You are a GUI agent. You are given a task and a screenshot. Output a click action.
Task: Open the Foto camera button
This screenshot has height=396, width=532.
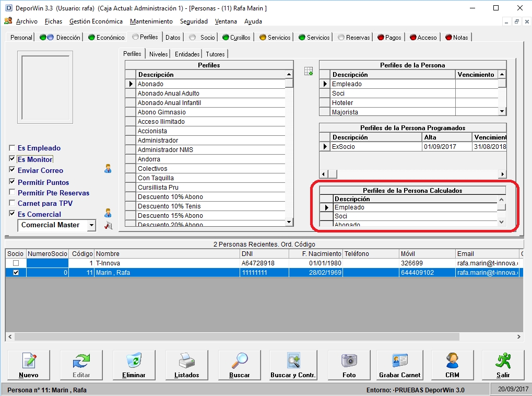tap(349, 365)
